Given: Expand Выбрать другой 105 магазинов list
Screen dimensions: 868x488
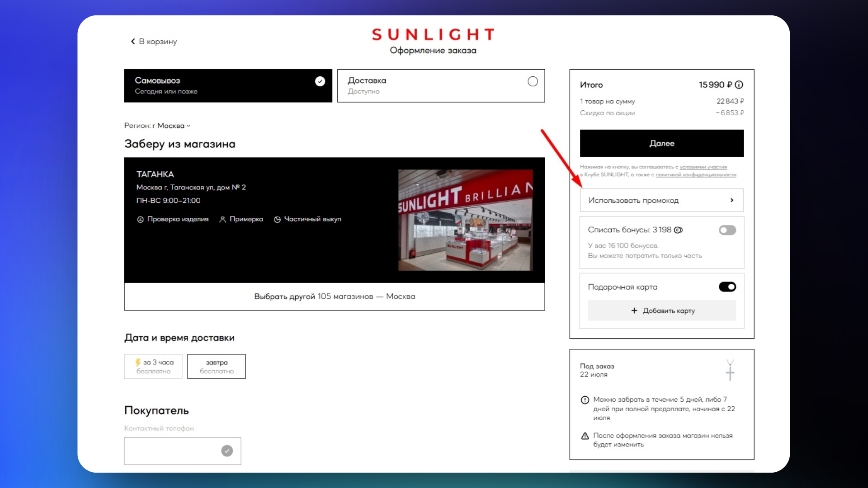Looking at the screenshot, I should coord(334,296).
